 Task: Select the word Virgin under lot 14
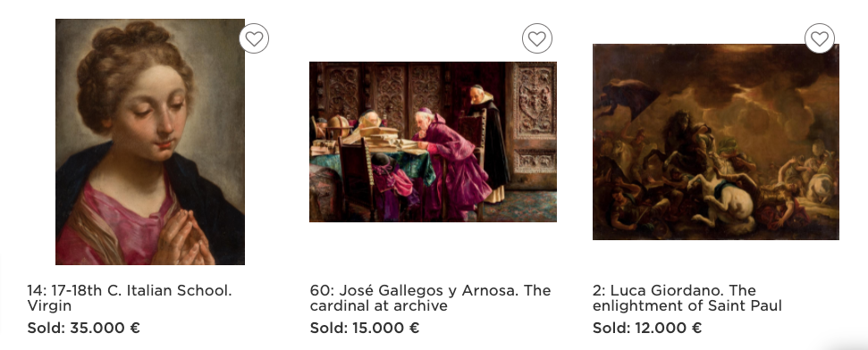pos(49,305)
